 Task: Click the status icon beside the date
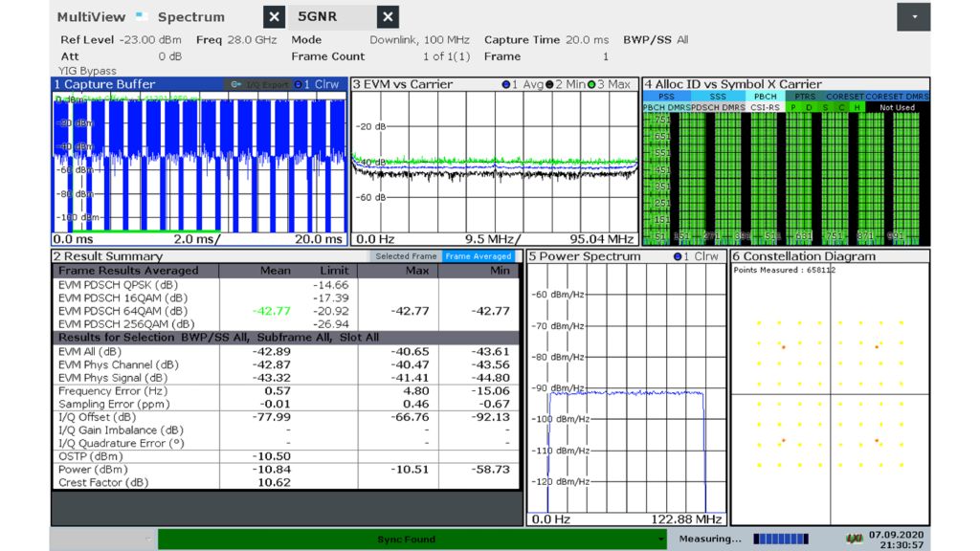(855, 540)
